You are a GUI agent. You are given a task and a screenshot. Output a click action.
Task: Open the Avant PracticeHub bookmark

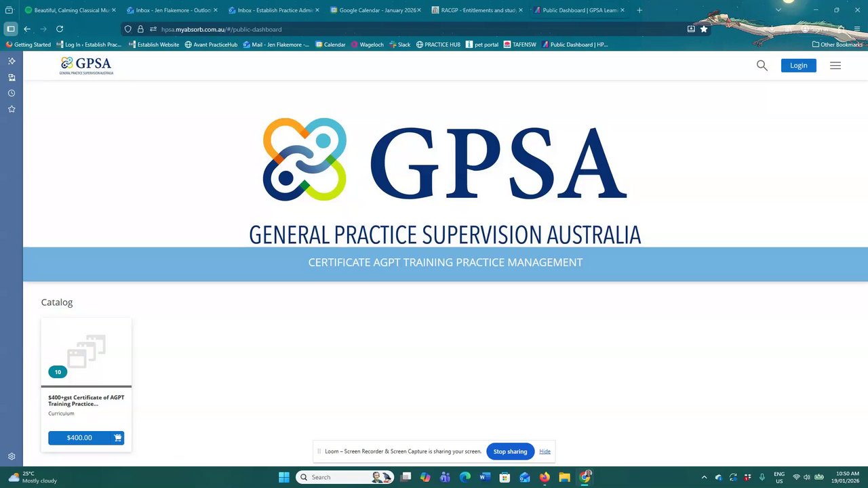click(211, 45)
